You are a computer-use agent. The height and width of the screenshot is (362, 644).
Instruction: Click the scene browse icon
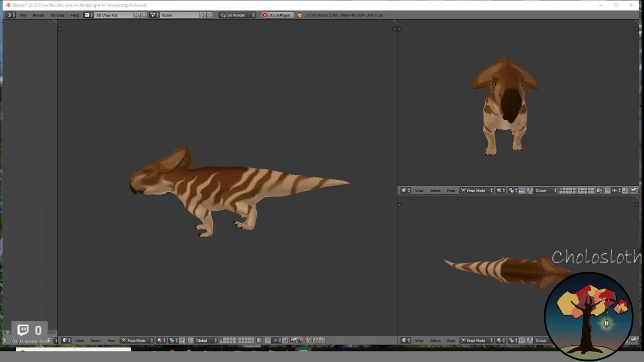click(x=154, y=15)
